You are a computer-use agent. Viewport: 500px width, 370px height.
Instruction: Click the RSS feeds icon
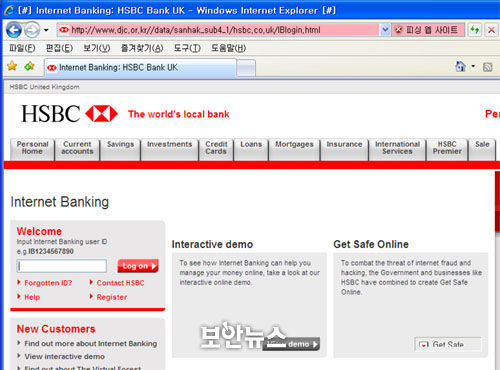[488, 67]
